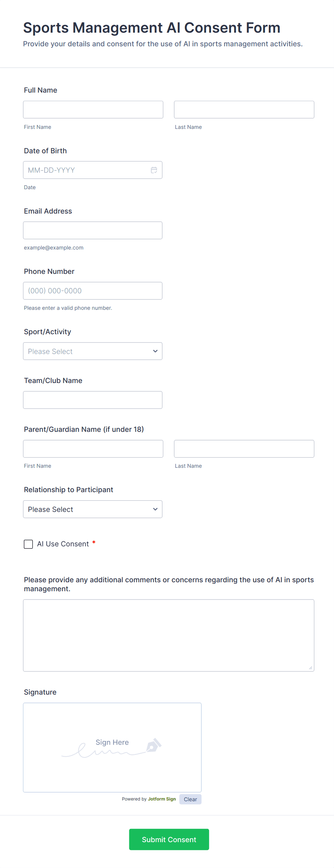
Task: Select Parent/Guardian first name field
Action: point(93,449)
